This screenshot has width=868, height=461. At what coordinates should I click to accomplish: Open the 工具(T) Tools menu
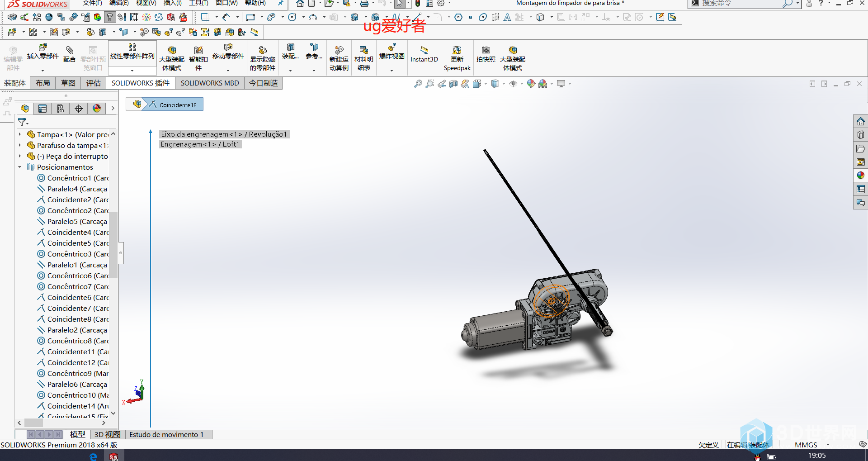pyautogui.click(x=198, y=3)
